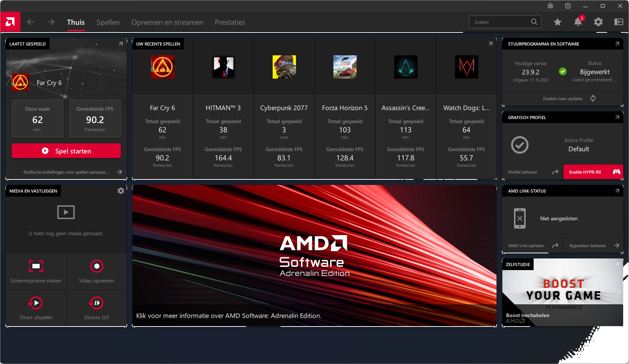The width and height of the screenshot is (629, 364).
Task: Click the AMD logo home icon
Action: [10, 22]
